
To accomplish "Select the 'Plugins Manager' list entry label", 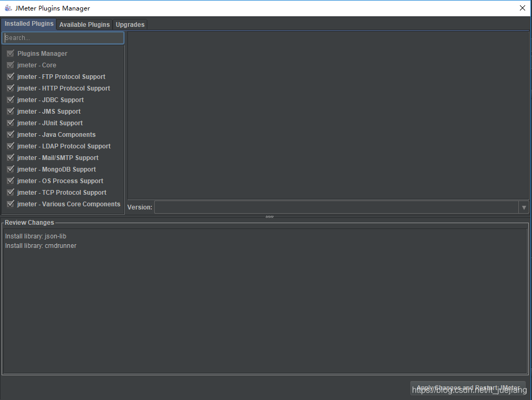I will point(42,54).
